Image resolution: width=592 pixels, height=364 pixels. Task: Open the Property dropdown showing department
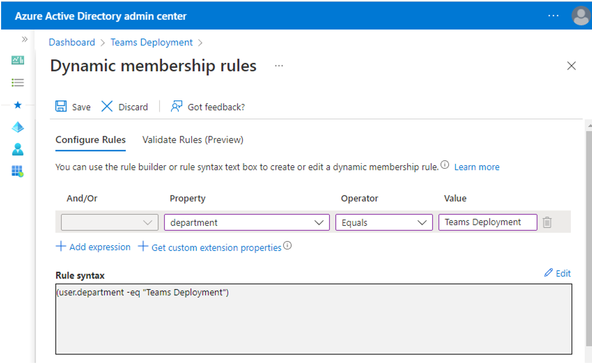pyautogui.click(x=247, y=222)
